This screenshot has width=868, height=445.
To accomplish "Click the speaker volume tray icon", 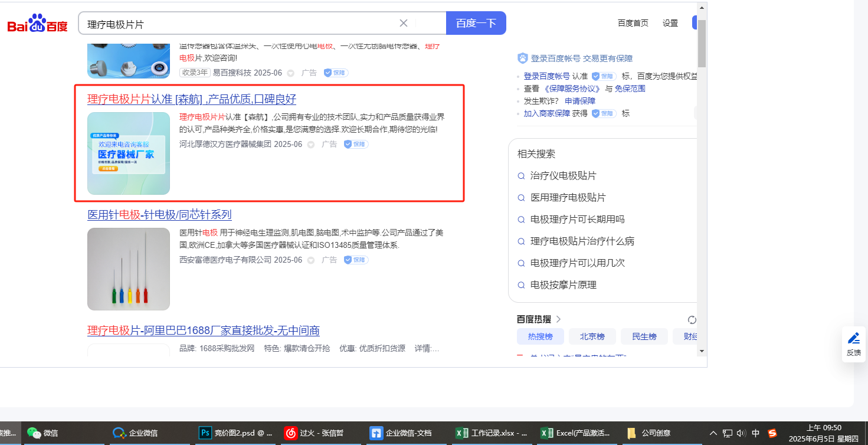I will tap(742, 433).
